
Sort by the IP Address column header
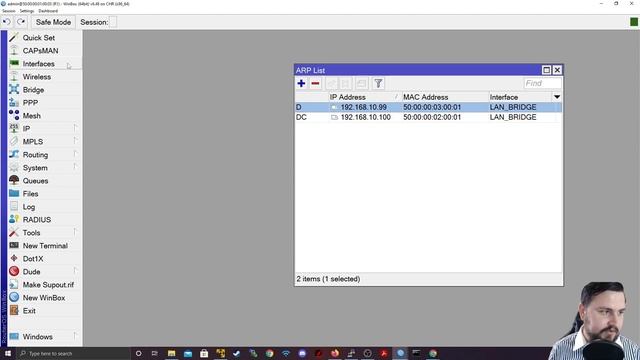[364, 97]
